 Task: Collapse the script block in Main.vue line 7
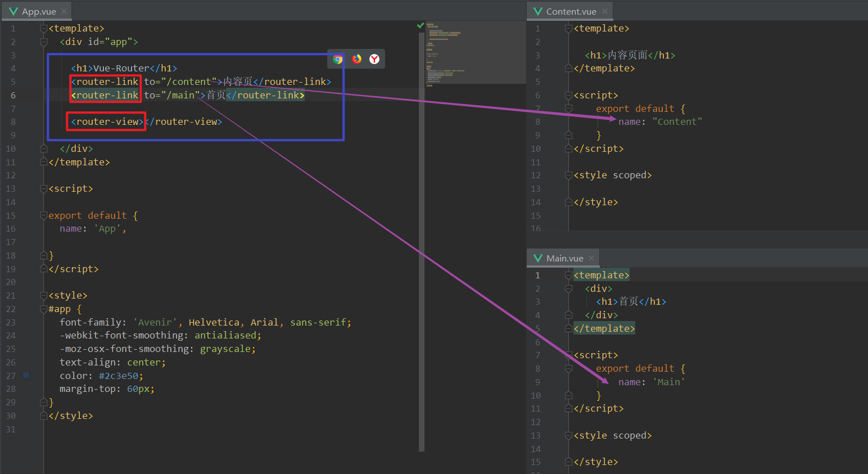pyautogui.click(x=568, y=355)
